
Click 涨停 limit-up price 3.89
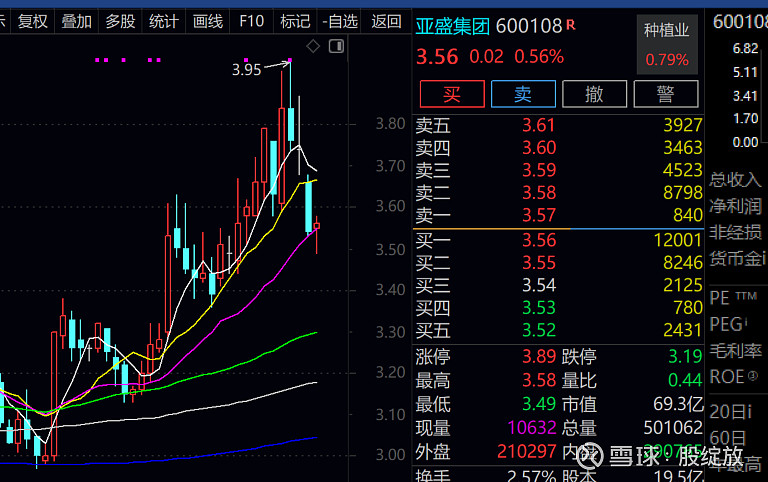tap(539, 357)
